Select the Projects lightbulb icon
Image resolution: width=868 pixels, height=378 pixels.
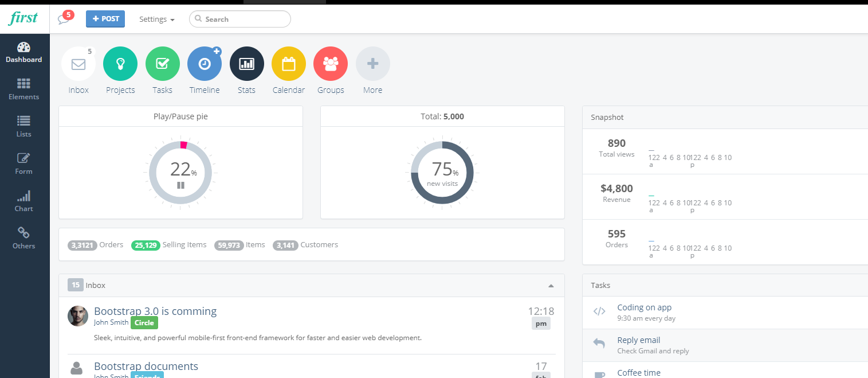coord(120,64)
